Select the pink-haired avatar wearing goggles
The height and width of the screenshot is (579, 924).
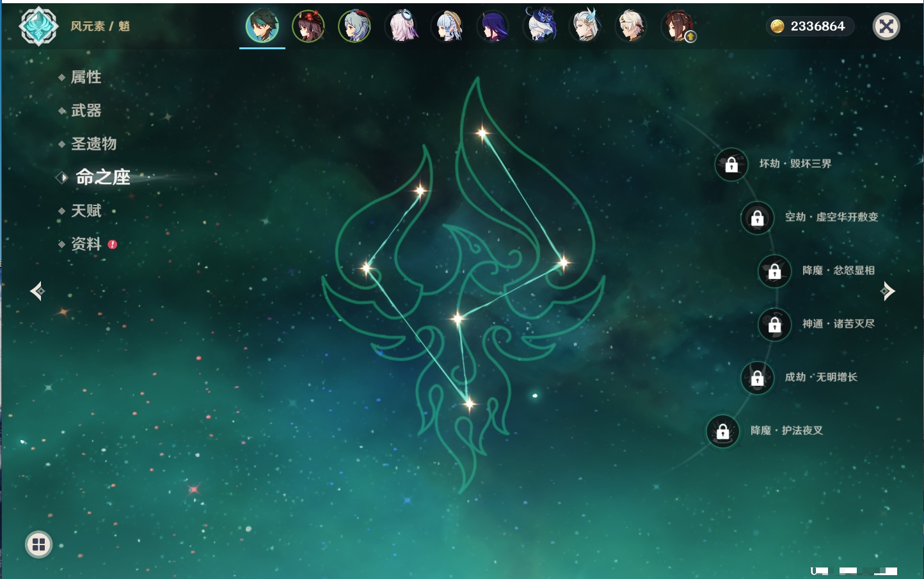point(401,26)
